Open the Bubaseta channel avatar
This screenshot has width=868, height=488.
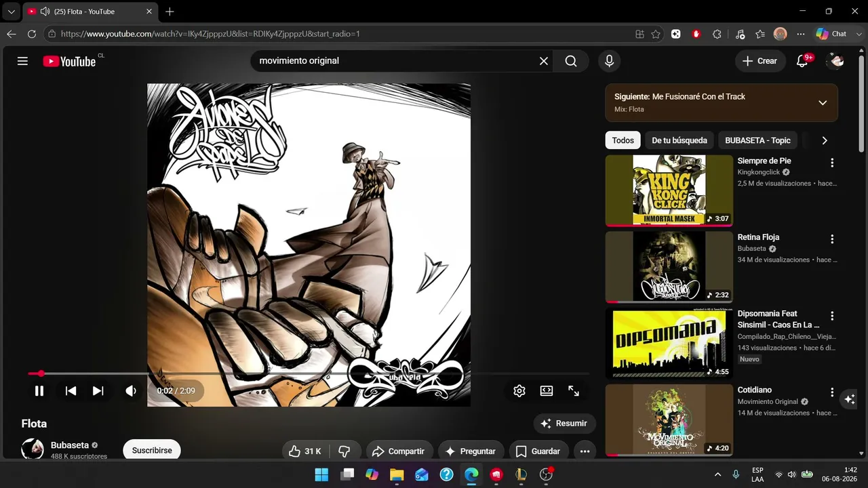point(33,449)
